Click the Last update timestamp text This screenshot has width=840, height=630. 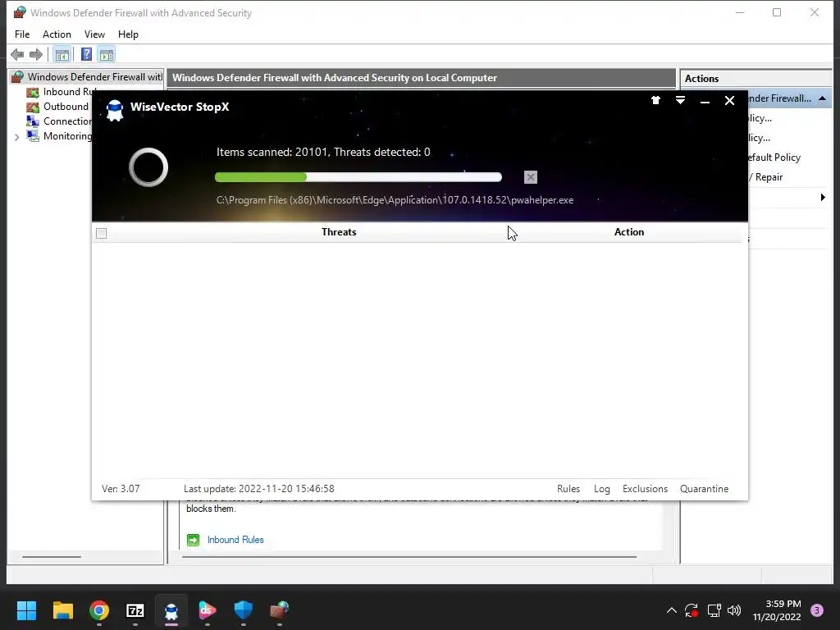click(258, 489)
